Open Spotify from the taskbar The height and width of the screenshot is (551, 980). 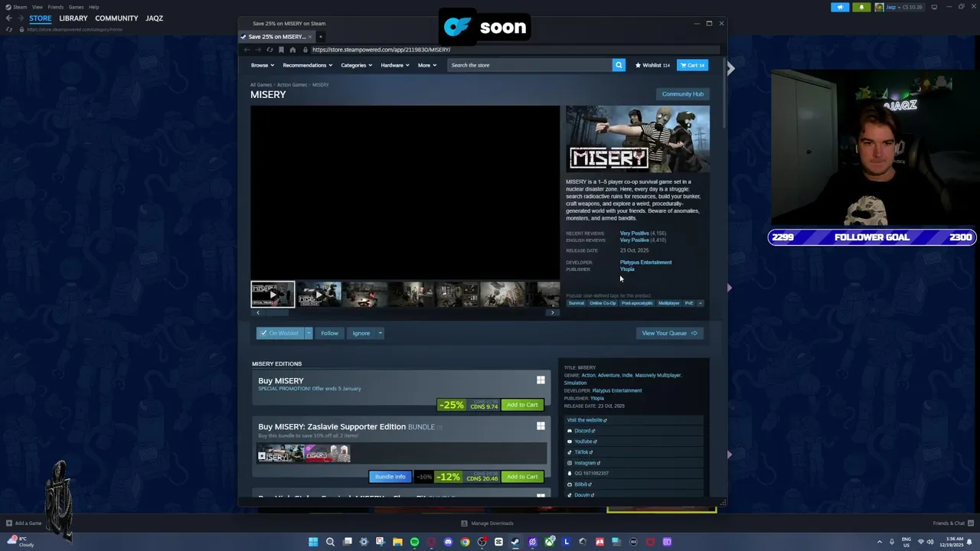point(414,542)
